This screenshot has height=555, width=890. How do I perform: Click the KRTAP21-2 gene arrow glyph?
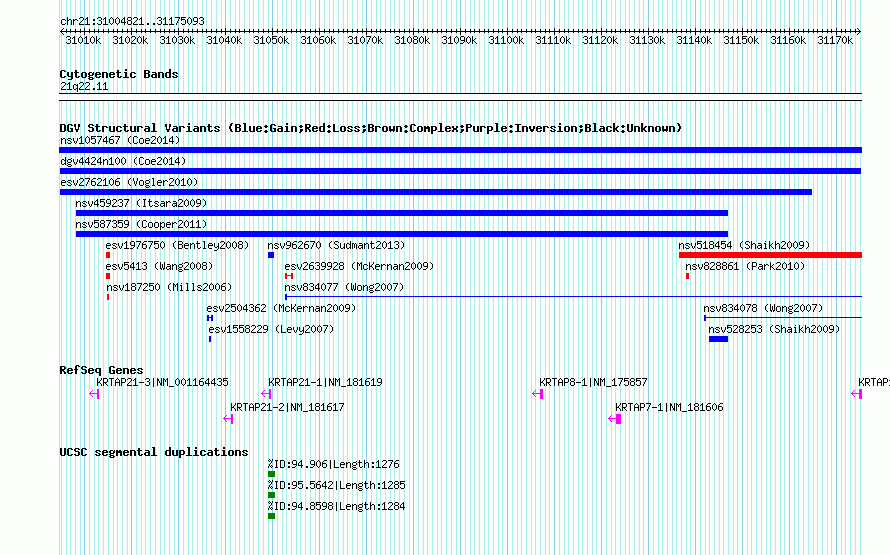[228, 419]
